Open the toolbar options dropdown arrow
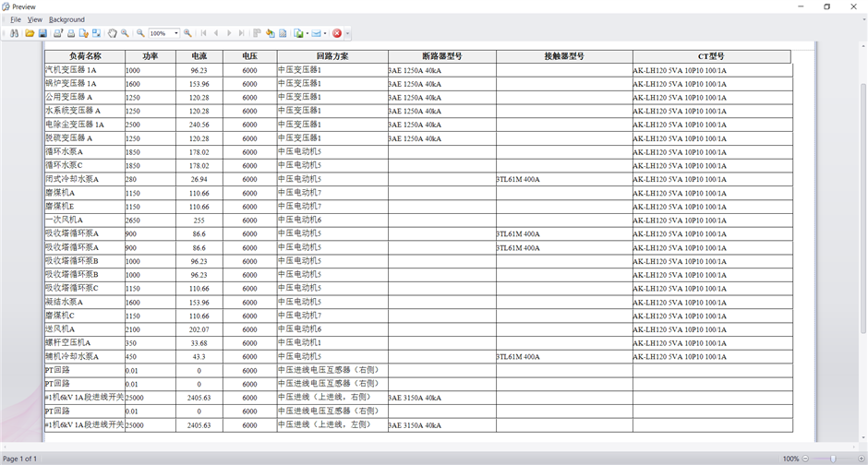Viewport: 868px width, 465px height. tap(347, 34)
